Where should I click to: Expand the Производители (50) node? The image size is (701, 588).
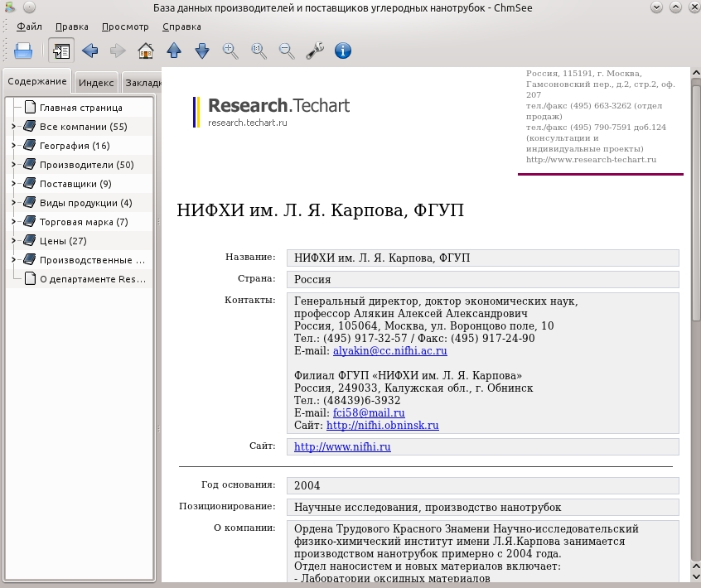pyautogui.click(x=13, y=165)
